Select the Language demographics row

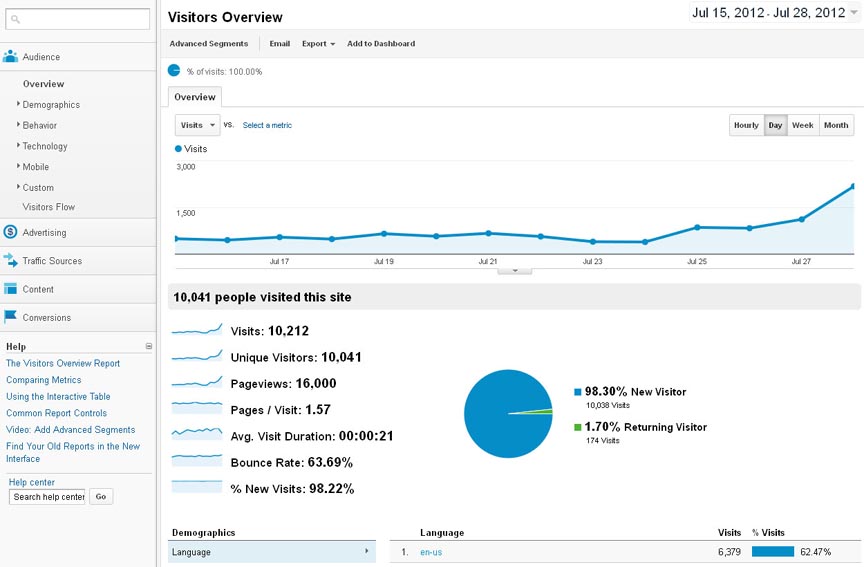[272, 552]
